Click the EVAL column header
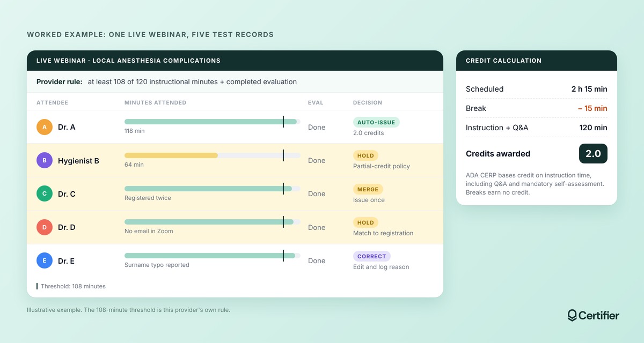 click(316, 102)
